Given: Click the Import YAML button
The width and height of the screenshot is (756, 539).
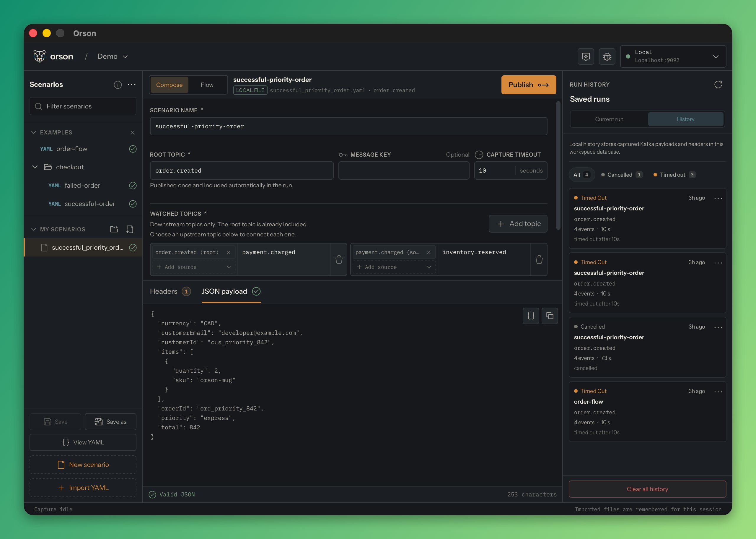Looking at the screenshot, I should [83, 488].
